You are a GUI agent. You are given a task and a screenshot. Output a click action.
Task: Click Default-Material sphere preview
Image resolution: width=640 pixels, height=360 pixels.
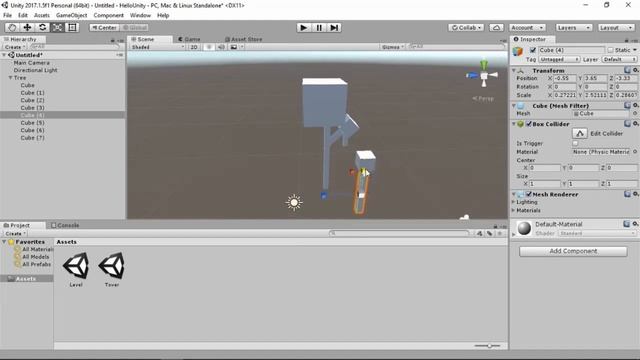coord(524,228)
